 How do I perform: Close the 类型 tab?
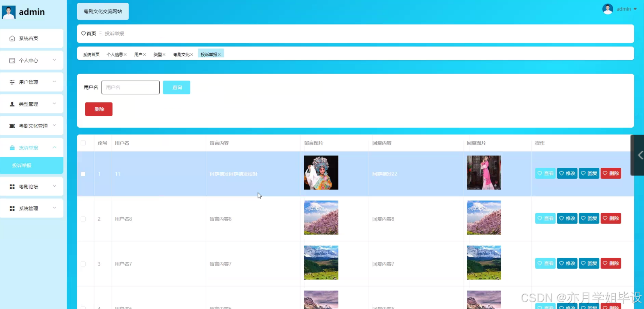[x=164, y=54]
